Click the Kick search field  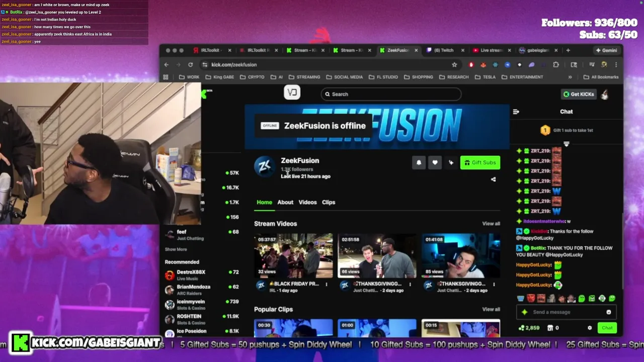point(391,94)
